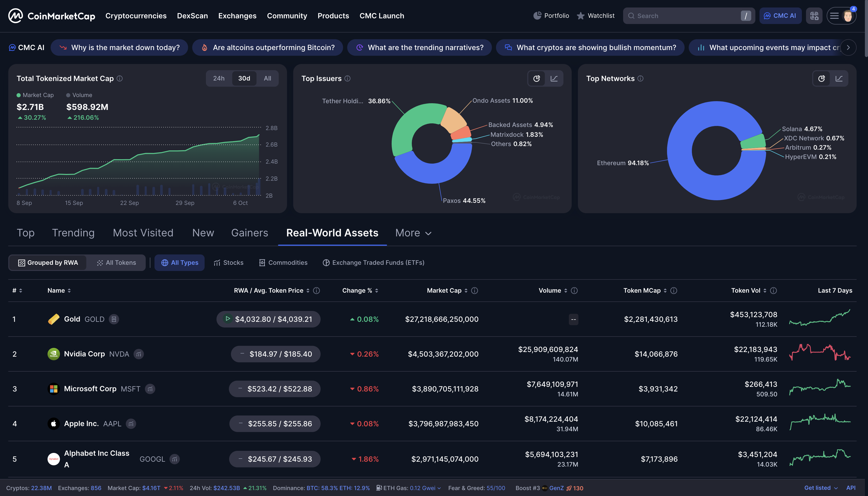Viewport: 868px width, 496px height.
Task: Open the hamburger menu at top right
Action: 834,15
